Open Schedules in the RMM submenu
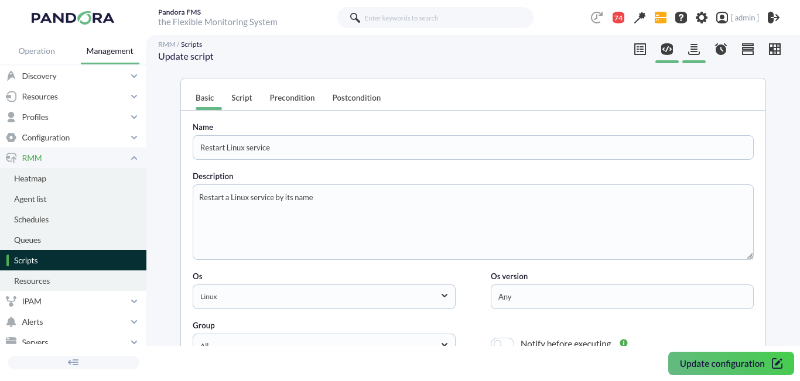Viewport: 800px width, 381px height. tap(73, 219)
